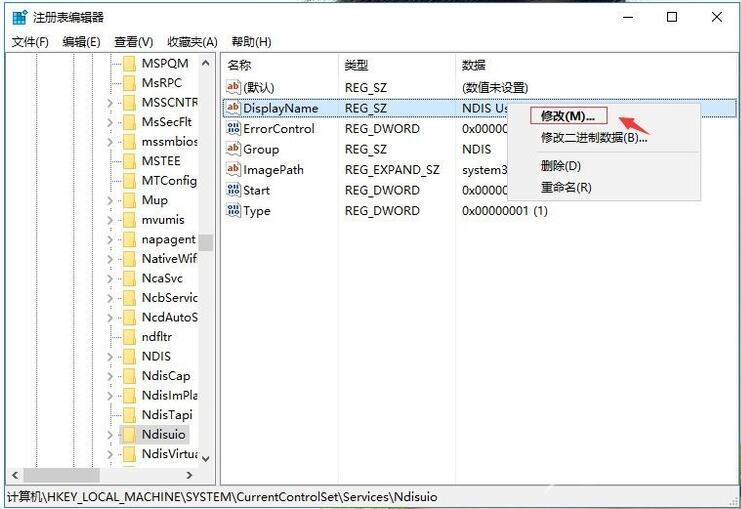
Task: Choose 修改(M)... from the context menu
Action: pyautogui.click(x=567, y=117)
